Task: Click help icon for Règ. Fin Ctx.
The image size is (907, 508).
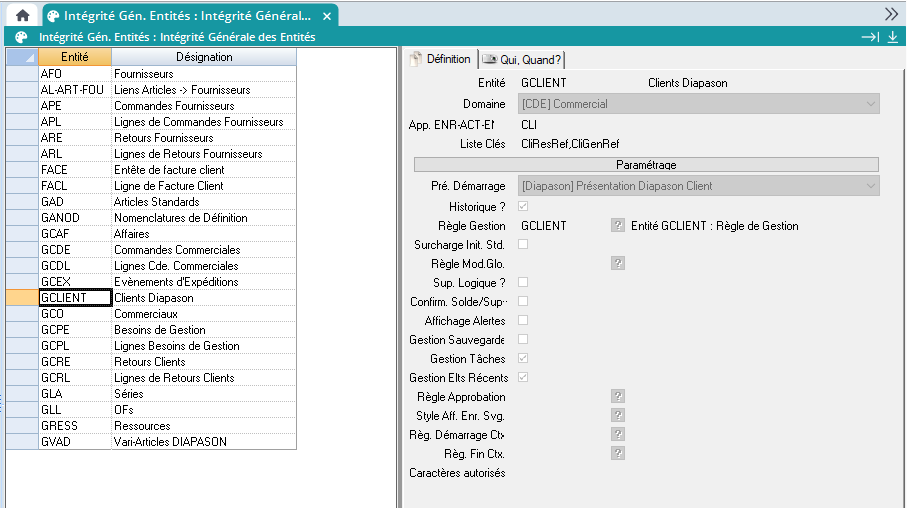Action: tap(618, 453)
